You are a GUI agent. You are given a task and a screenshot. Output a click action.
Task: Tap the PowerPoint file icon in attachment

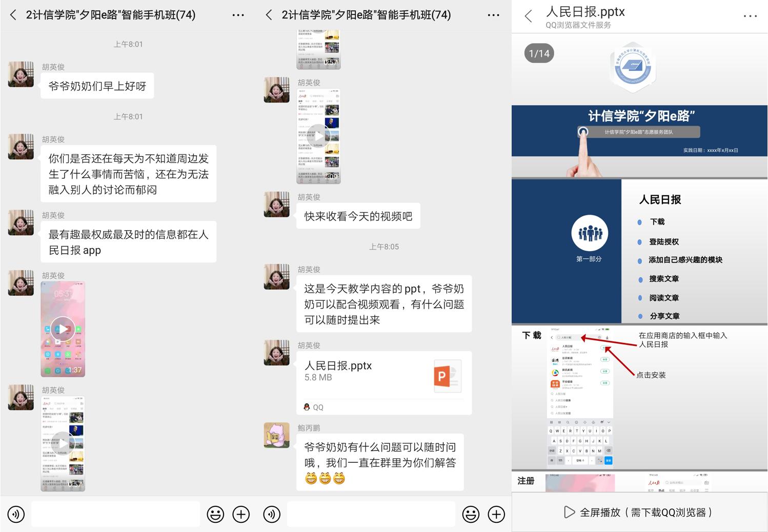(x=448, y=376)
